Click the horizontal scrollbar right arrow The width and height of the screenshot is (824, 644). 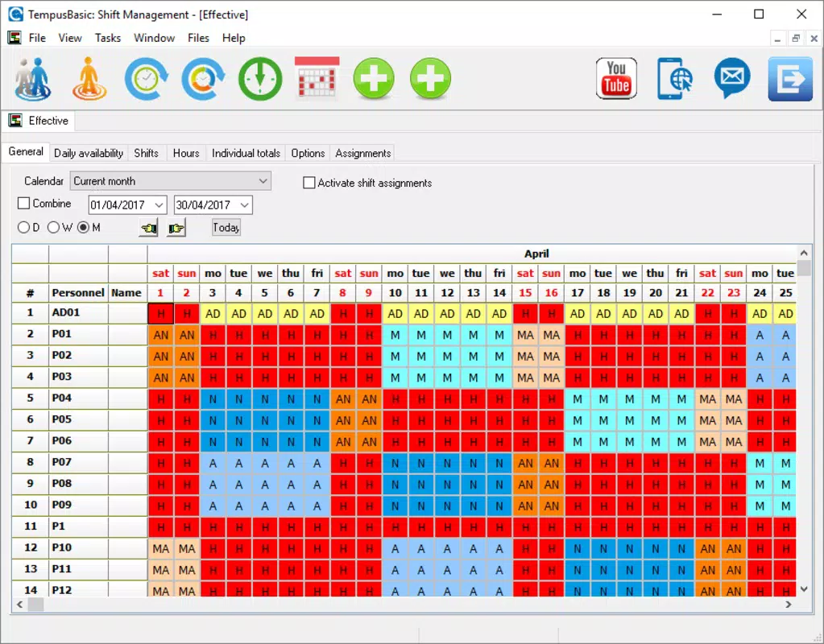[x=789, y=605]
